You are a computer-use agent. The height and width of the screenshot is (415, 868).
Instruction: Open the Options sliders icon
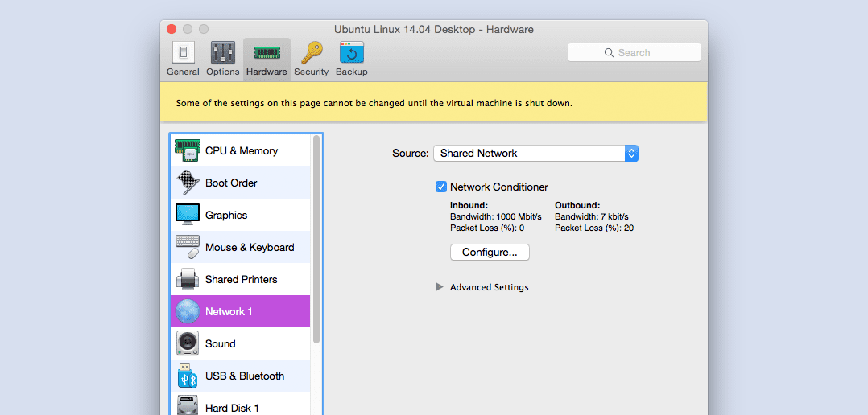pos(222,52)
